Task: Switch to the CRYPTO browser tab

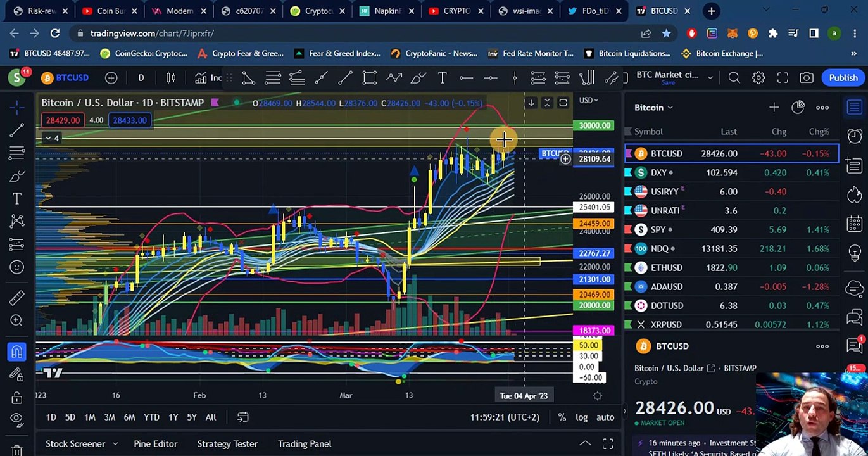Action: [456, 11]
